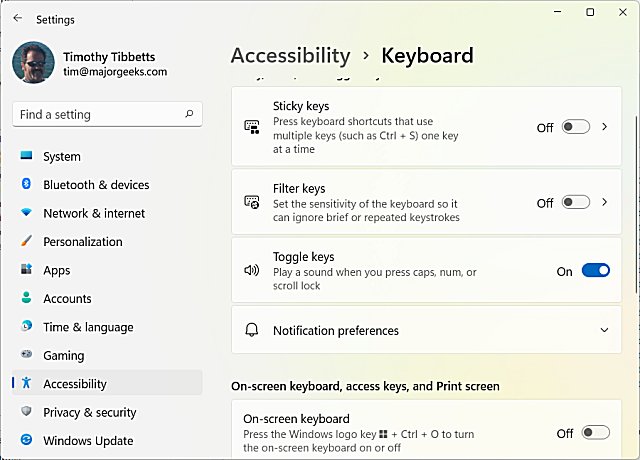Turn on the Filter keys switch
This screenshot has height=460, width=640.
pyautogui.click(x=576, y=202)
